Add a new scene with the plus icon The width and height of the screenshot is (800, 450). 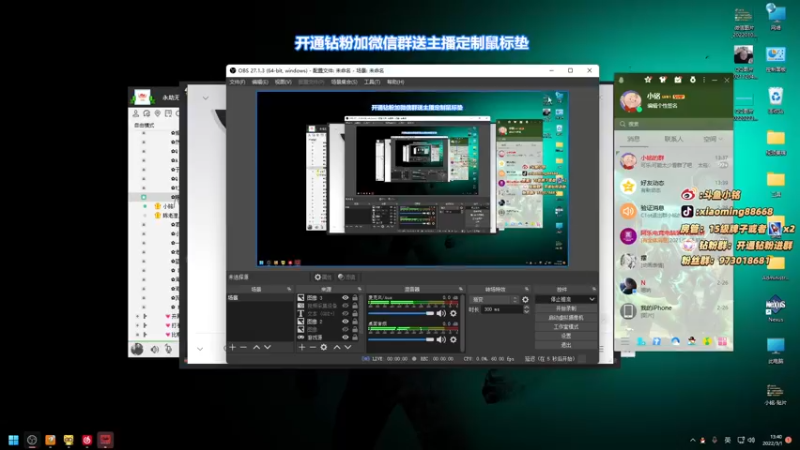pos(233,347)
